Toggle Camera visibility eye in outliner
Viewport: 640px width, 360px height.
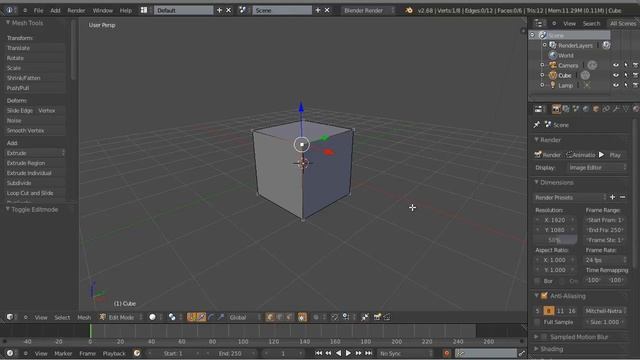616,65
